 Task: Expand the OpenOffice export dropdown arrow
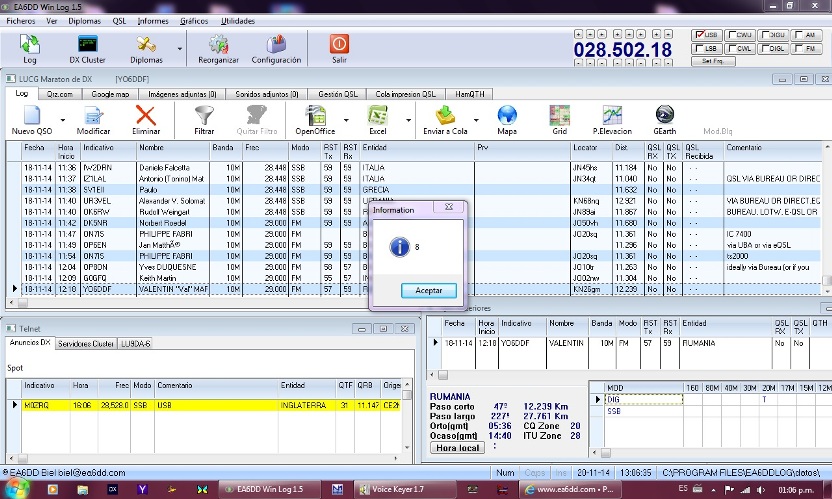point(345,120)
